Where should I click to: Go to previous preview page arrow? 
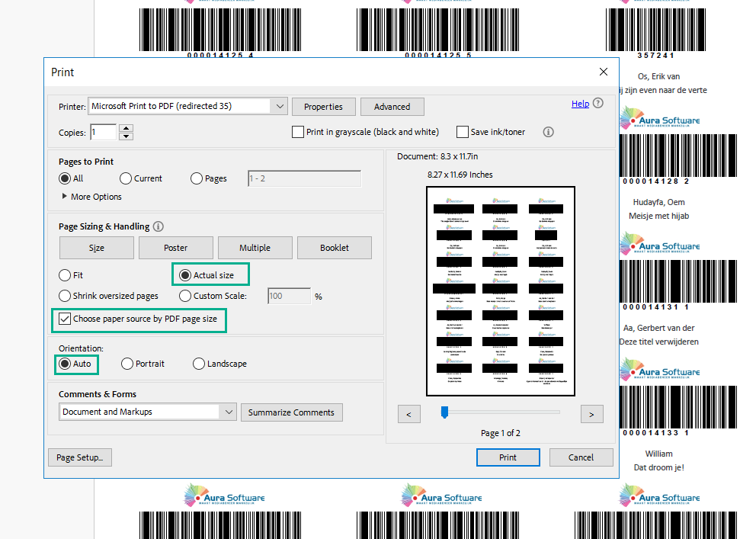[409, 414]
